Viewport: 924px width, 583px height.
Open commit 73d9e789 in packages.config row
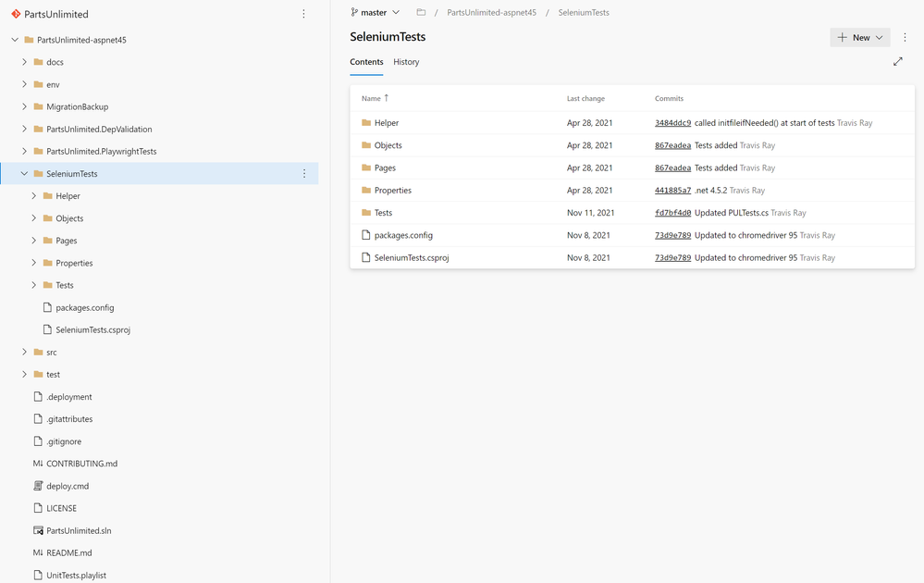point(672,235)
